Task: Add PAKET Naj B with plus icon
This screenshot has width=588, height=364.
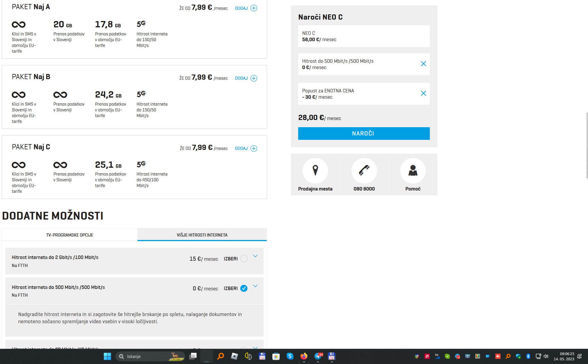Action: tap(254, 78)
